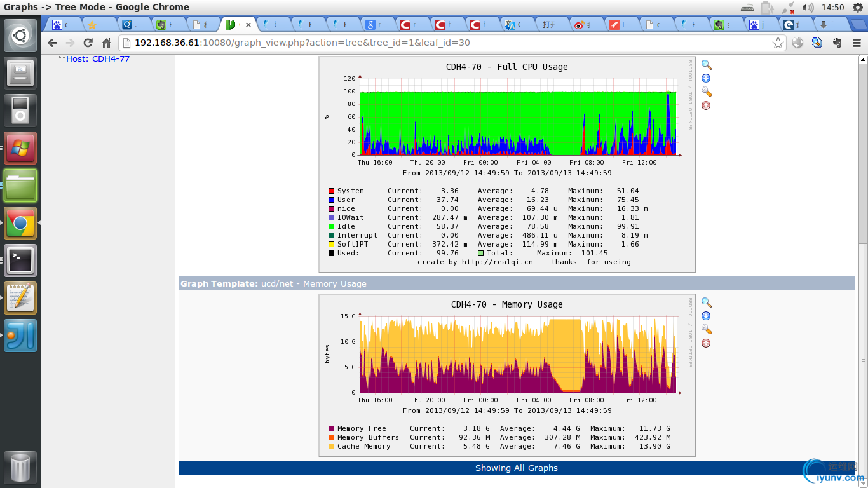This screenshot has width=868, height=488.
Task: Click the 'IOWait' legend label
Action: (351, 217)
